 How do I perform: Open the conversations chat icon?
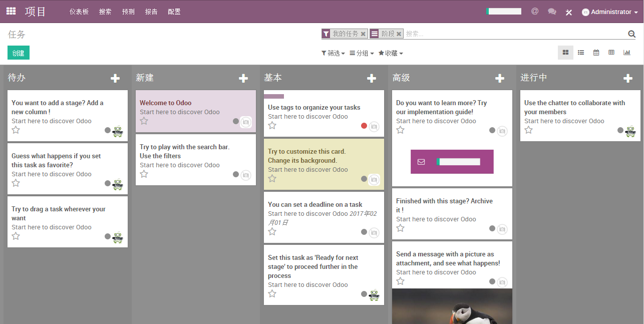pos(552,12)
